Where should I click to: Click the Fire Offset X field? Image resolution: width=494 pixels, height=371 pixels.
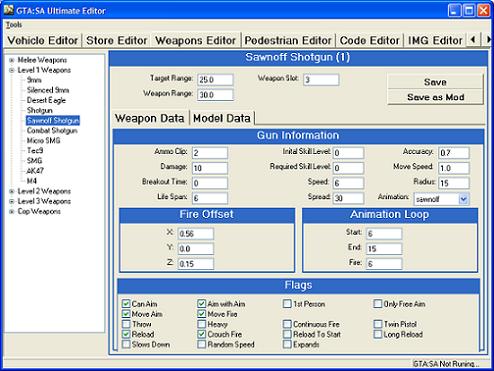(196, 234)
